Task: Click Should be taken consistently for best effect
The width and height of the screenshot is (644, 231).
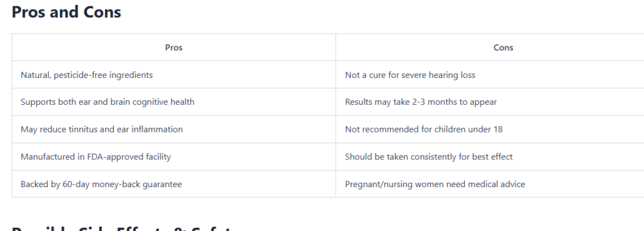Action: 429,157
